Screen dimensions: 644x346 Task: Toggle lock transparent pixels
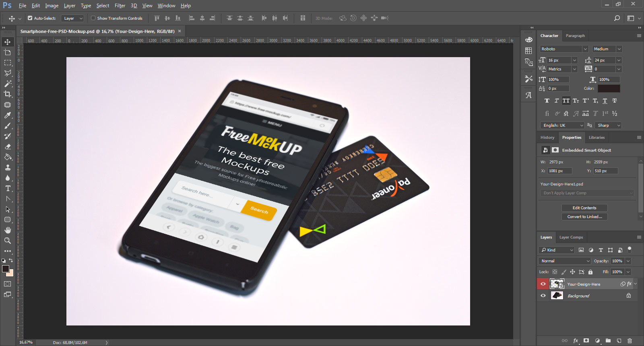pos(555,272)
